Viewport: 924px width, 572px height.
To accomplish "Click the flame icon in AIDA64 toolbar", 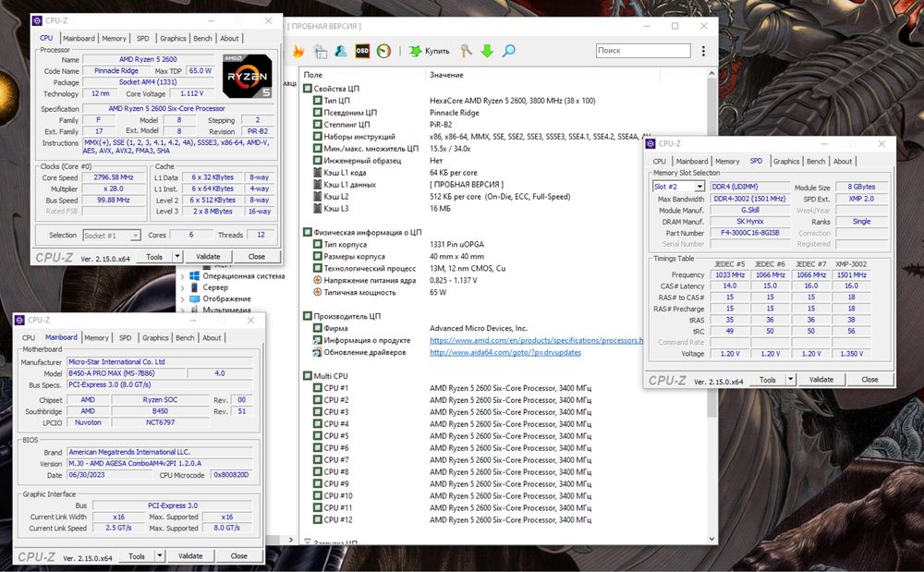I will coord(298,51).
